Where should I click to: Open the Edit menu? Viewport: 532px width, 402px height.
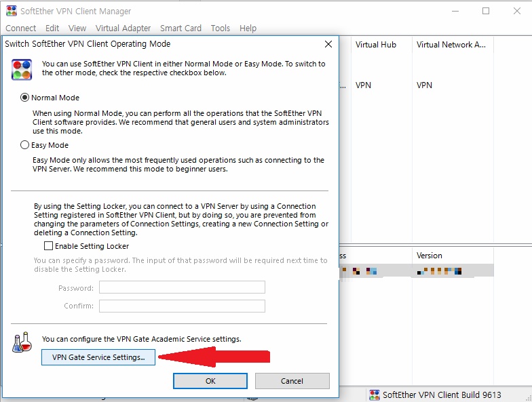52,28
